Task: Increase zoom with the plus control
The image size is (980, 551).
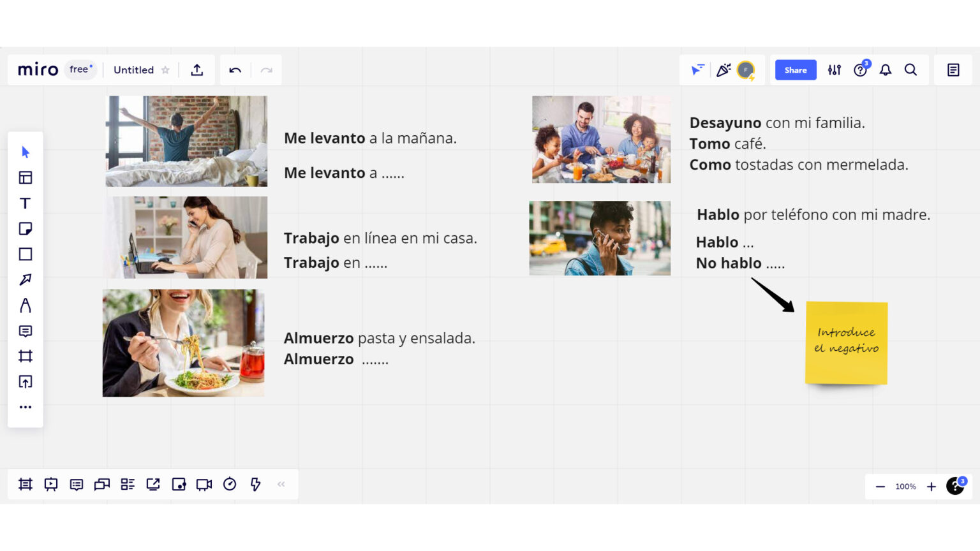Action: pyautogui.click(x=932, y=486)
